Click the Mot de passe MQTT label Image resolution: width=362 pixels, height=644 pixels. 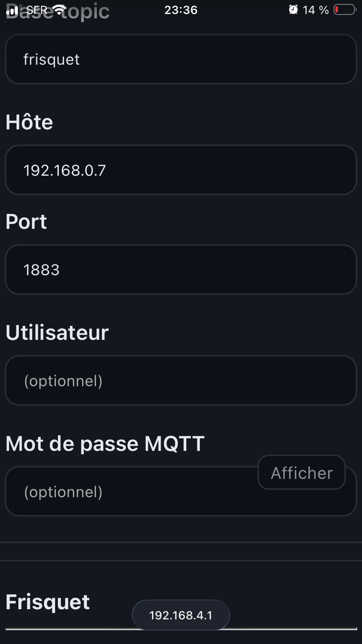coord(105,443)
